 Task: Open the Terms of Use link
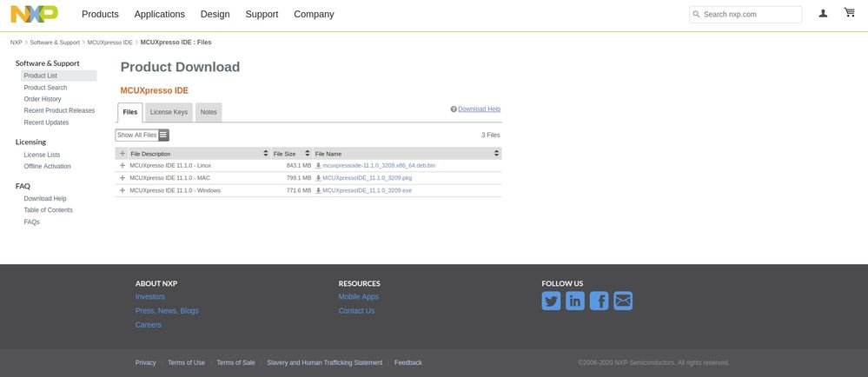186,362
